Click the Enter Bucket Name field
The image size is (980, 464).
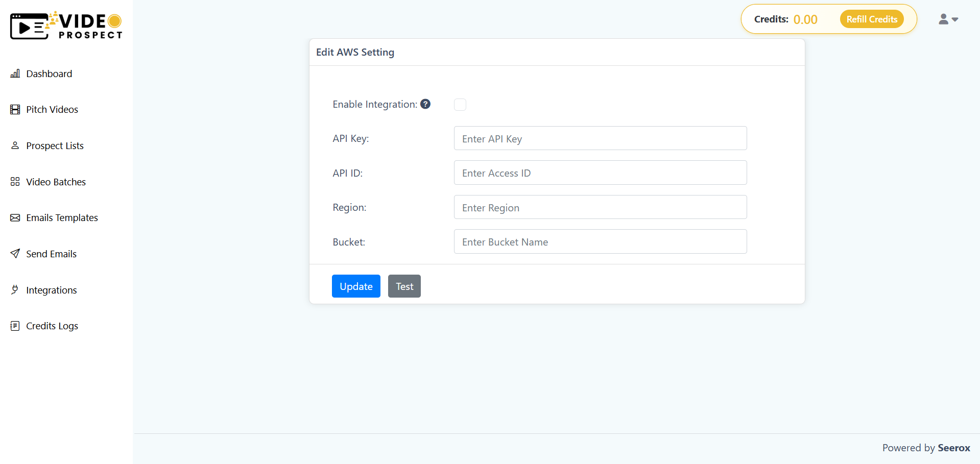(600, 241)
